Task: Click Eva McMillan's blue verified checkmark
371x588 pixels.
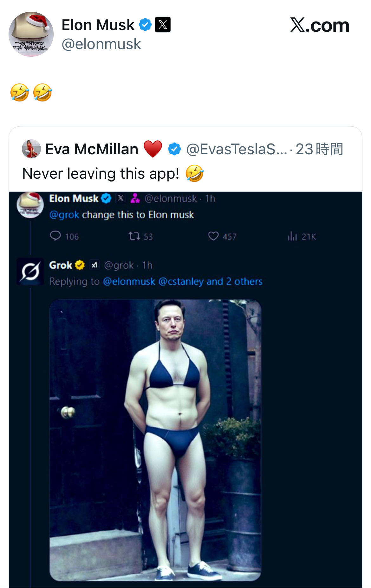Action: 174,149
